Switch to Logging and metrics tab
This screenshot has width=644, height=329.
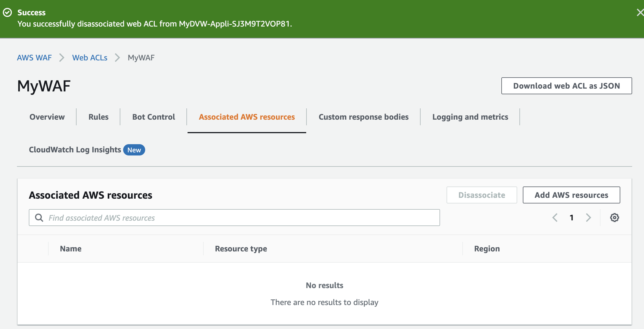pyautogui.click(x=470, y=117)
